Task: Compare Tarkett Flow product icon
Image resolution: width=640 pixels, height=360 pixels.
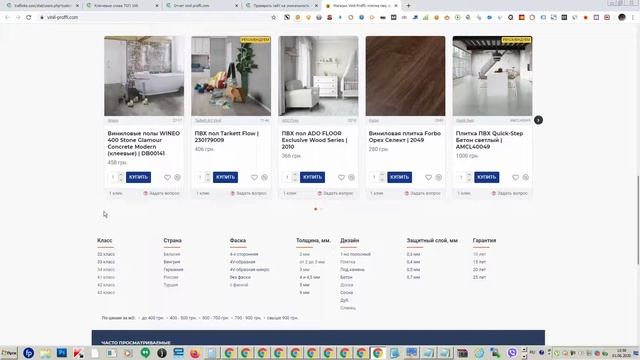Action: [264, 177]
